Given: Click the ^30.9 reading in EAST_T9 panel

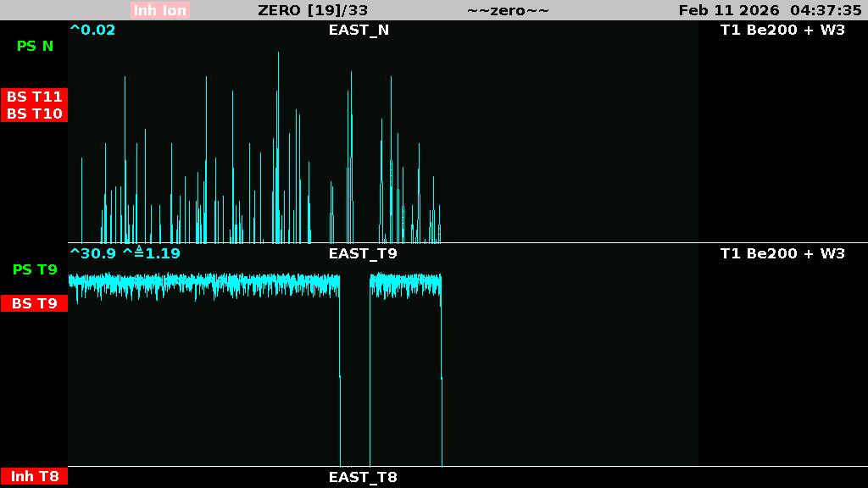Looking at the screenshot, I should 92,252.
